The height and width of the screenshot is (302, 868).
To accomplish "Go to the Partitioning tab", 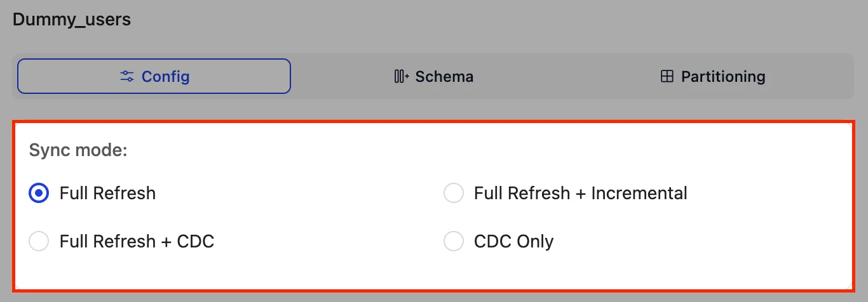I will coord(712,77).
